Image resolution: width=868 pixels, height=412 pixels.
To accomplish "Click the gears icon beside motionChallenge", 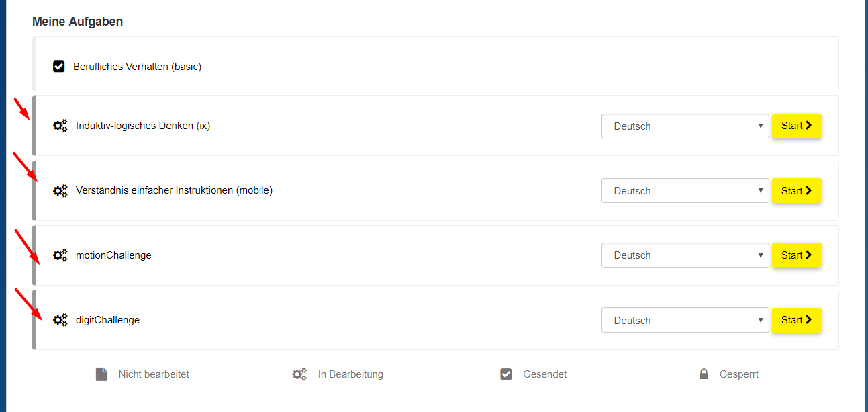I will coord(60,255).
